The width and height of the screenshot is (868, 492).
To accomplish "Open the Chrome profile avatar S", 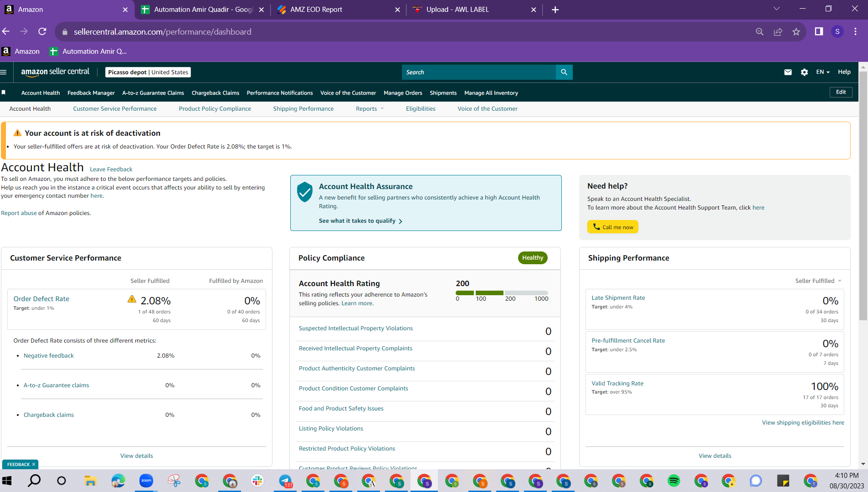I will pos(837,31).
